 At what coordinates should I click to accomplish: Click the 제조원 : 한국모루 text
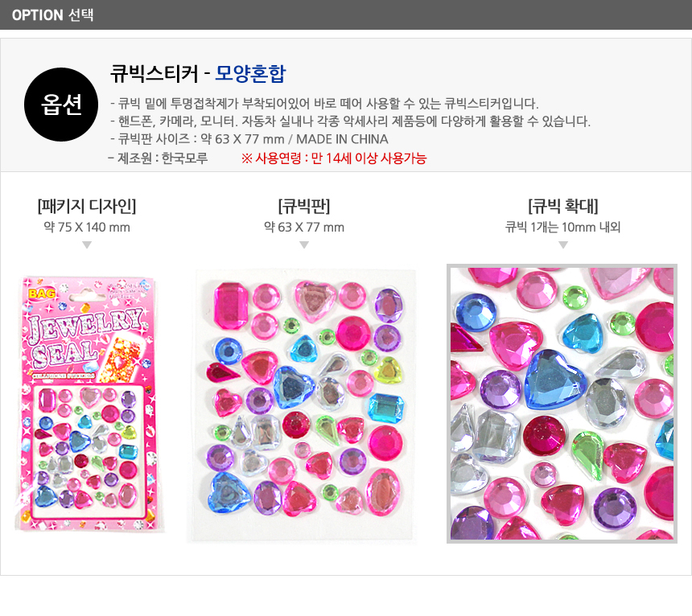pyautogui.click(x=158, y=158)
